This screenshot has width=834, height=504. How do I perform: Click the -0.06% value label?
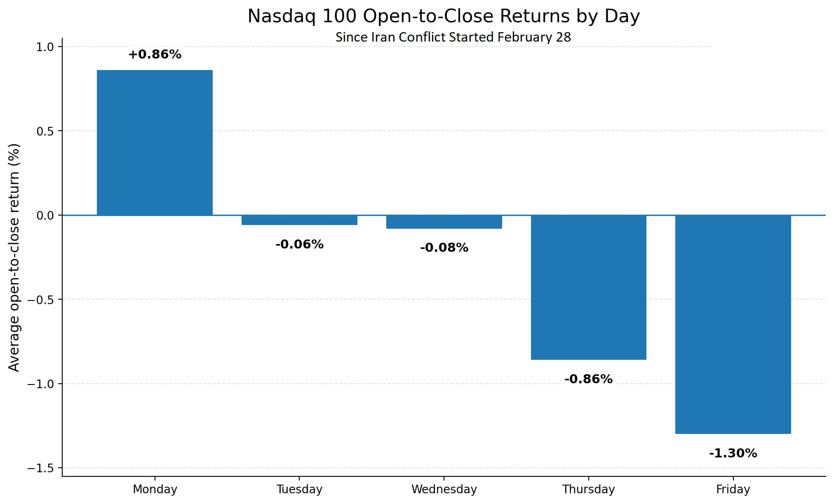pyautogui.click(x=299, y=244)
